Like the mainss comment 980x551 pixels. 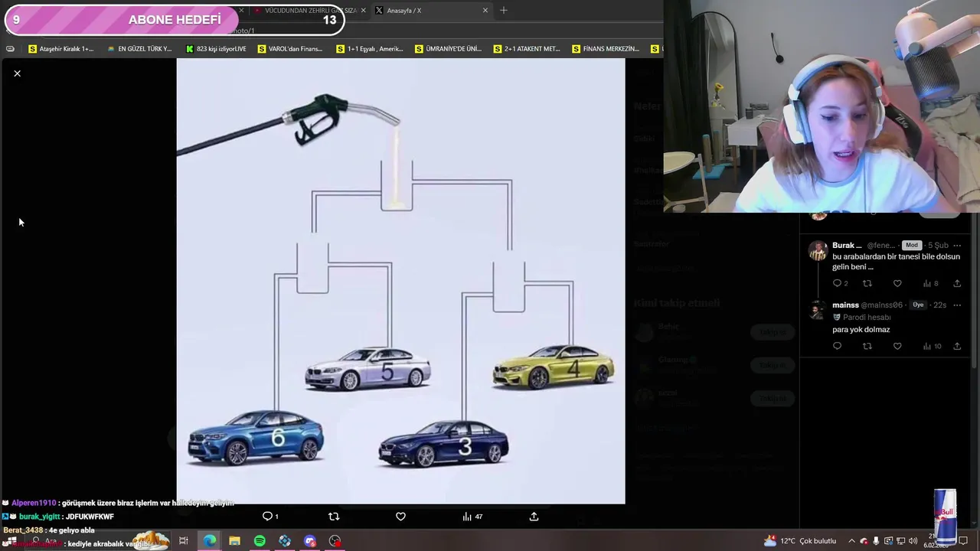coord(897,346)
